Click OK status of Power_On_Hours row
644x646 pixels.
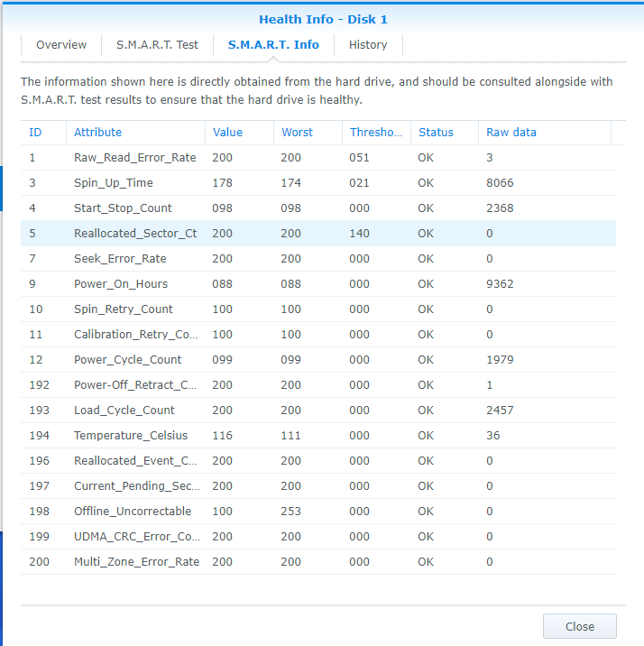[426, 284]
